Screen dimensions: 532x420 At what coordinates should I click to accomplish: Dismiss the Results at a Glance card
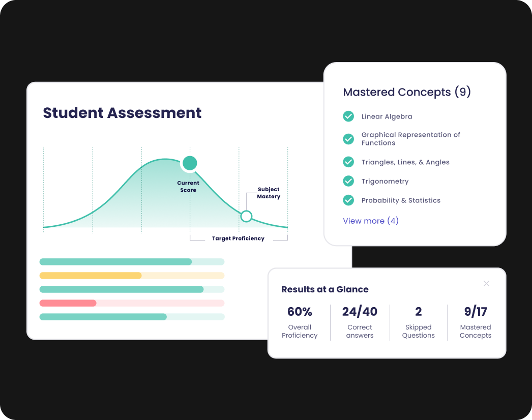click(486, 283)
